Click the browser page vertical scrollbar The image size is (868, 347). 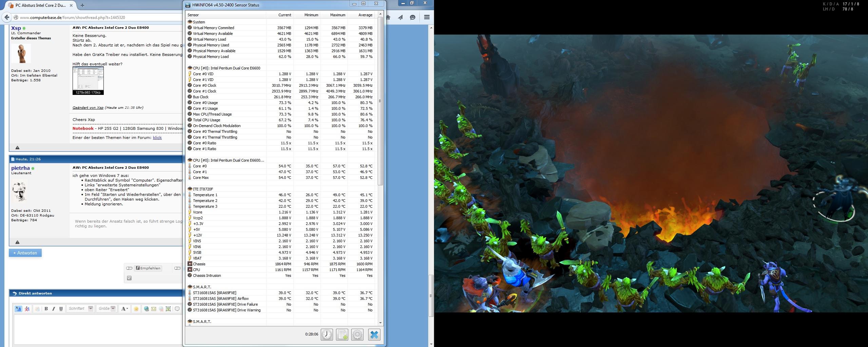431,295
